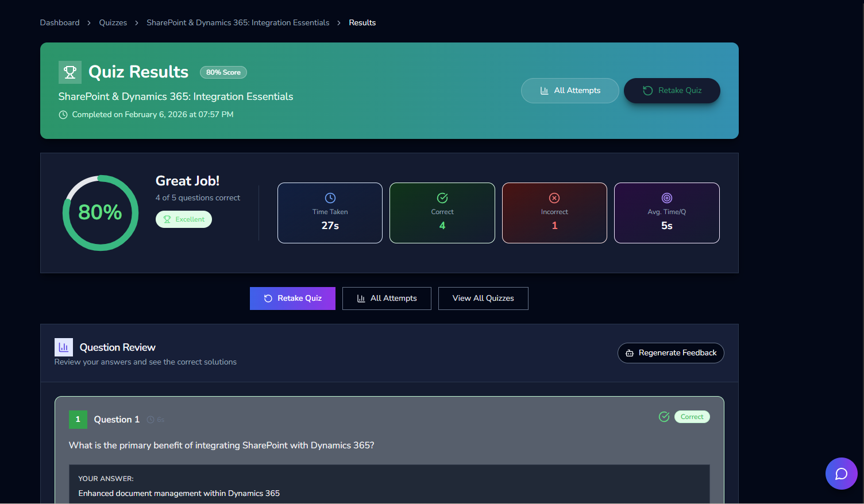The width and height of the screenshot is (864, 504).
Task: Select View All Quizzes button
Action: click(x=483, y=298)
